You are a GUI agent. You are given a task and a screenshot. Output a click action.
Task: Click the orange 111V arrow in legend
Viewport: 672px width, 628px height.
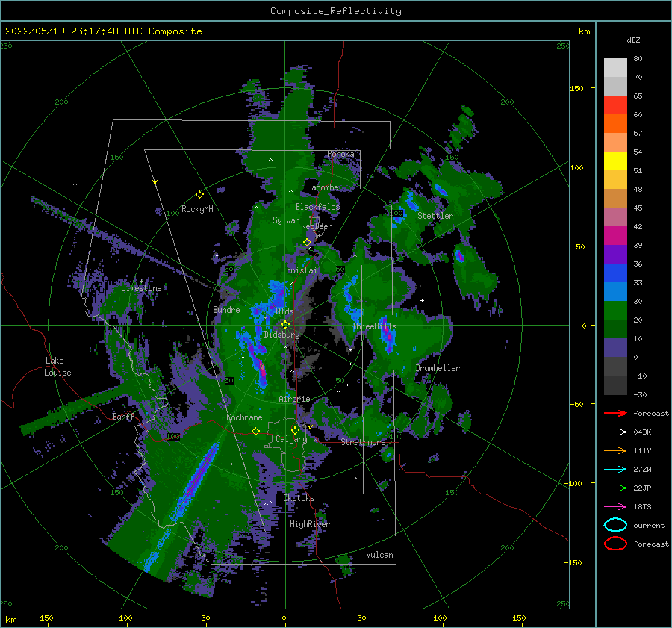(x=615, y=450)
